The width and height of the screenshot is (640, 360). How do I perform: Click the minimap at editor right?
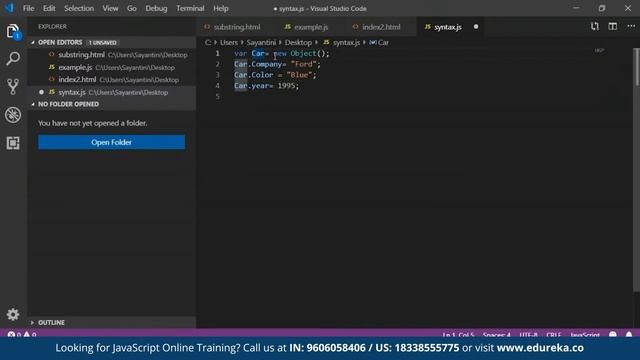click(599, 51)
